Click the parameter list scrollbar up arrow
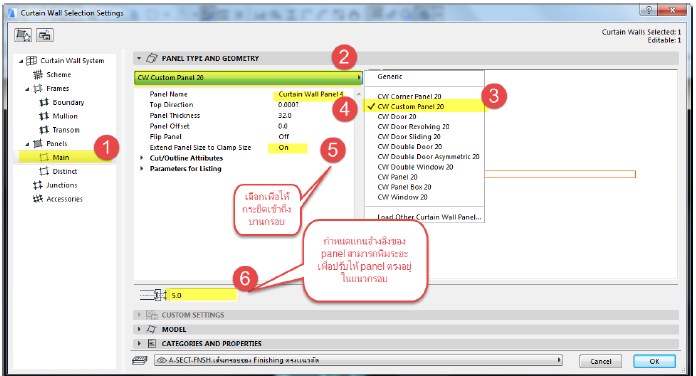The image size is (696, 376). 358,94
